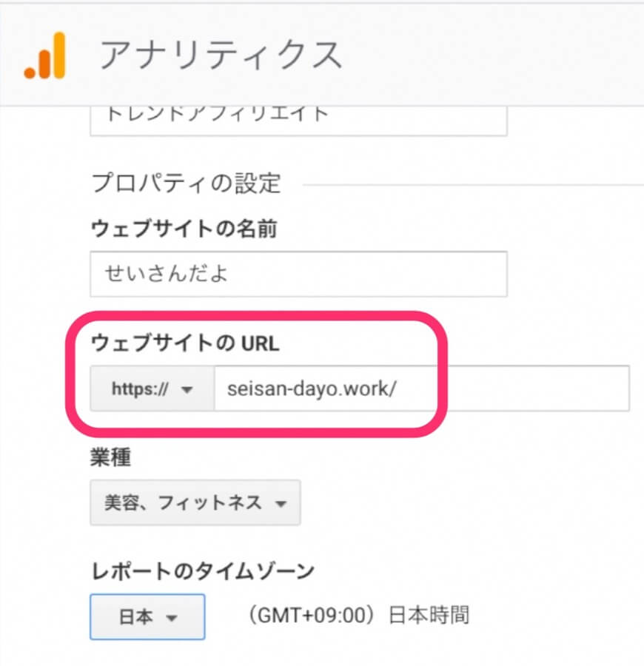Click the 業種 label

pyautogui.click(x=110, y=458)
